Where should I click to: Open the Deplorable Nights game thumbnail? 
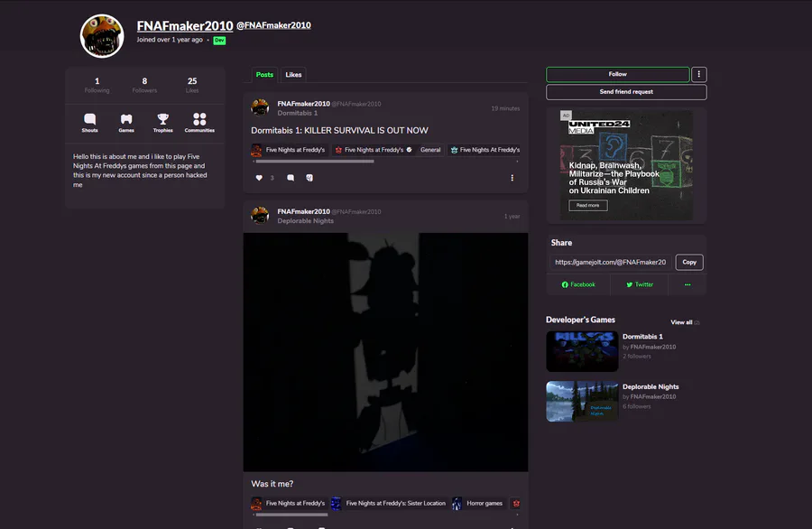coord(582,402)
